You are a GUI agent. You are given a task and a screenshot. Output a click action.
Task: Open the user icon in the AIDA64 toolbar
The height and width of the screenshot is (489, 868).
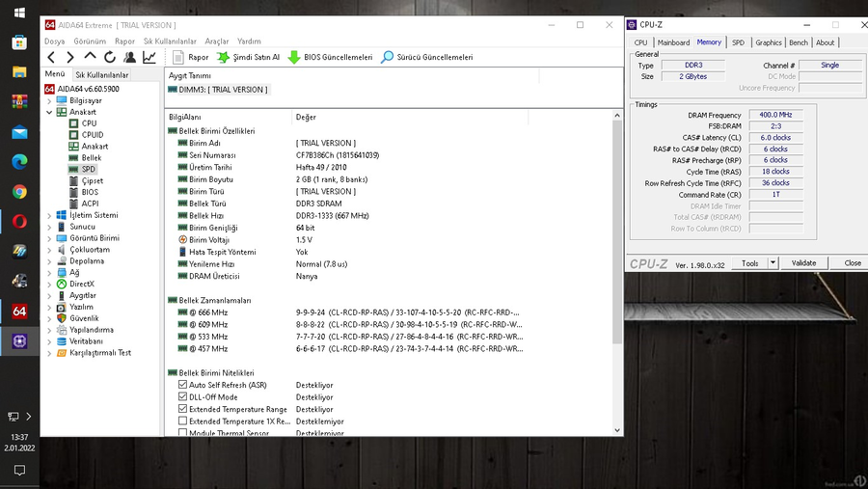tap(129, 57)
